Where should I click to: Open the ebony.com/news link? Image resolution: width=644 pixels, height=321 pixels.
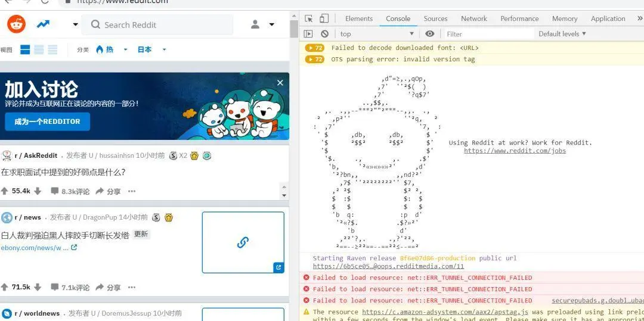[39, 248]
